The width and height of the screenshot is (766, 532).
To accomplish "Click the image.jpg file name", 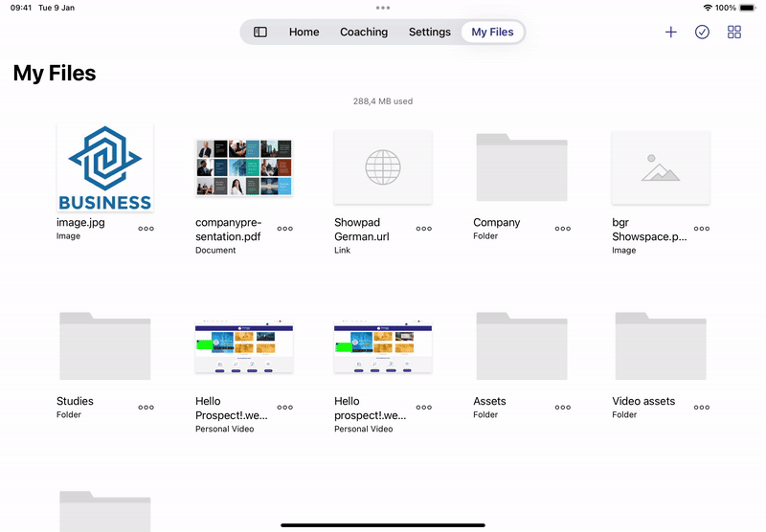I will pyautogui.click(x=80, y=223).
